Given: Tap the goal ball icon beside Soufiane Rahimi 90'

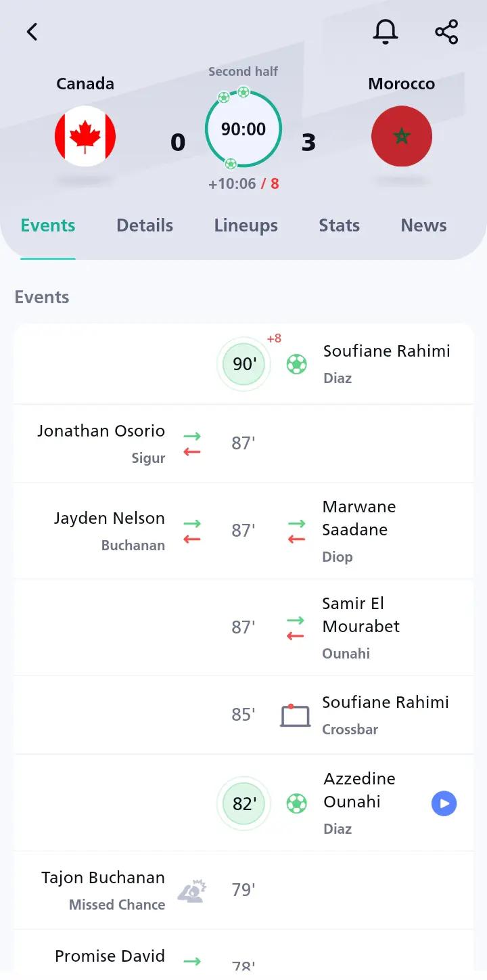Looking at the screenshot, I should pyautogui.click(x=296, y=364).
